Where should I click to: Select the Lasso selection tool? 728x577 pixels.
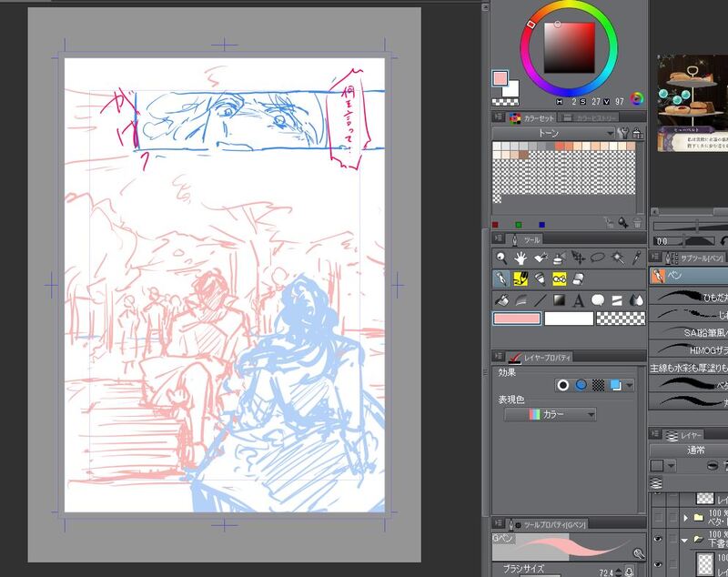[598, 258]
